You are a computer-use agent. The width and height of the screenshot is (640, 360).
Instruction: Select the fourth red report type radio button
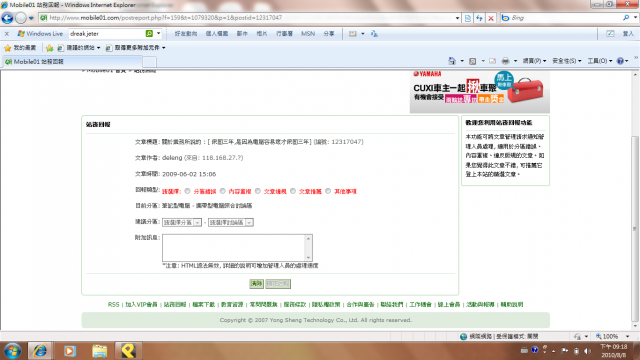293,191
